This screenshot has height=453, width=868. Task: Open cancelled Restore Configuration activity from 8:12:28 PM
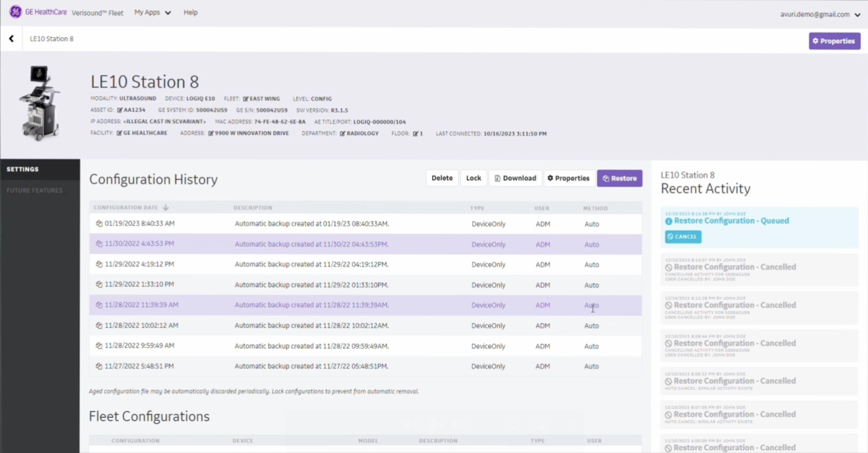[x=759, y=308]
